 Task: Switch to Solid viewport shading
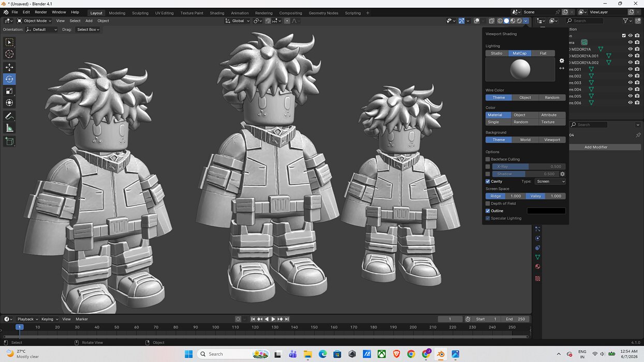pos(506,21)
